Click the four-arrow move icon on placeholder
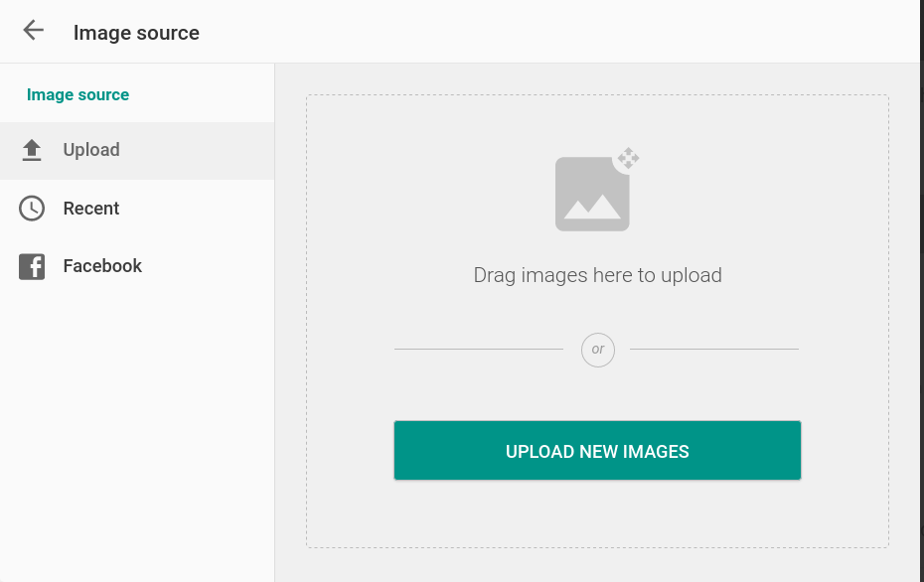Viewport: 924px width, 582px height. coord(628,158)
